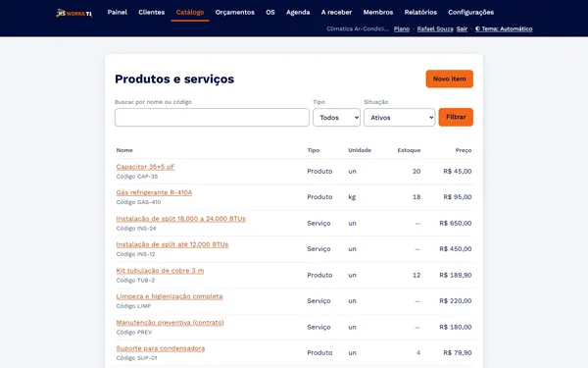Screen dimensions: 588x368
Task: Click code text Código SUP-01
Action: (x=136, y=358)
